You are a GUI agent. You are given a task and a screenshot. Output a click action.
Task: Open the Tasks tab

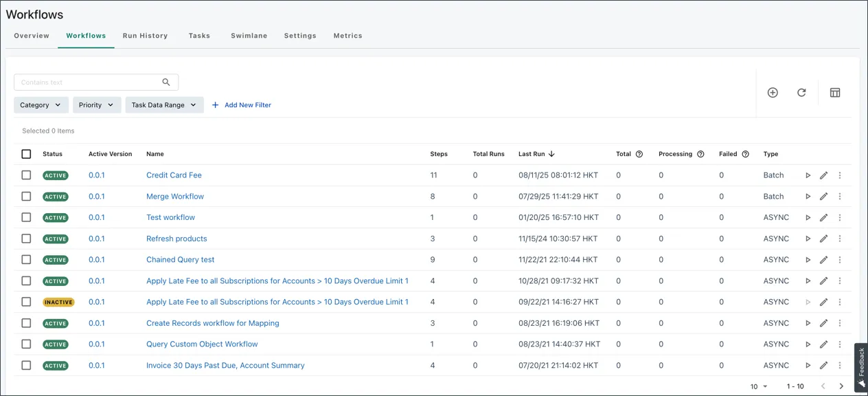click(199, 36)
